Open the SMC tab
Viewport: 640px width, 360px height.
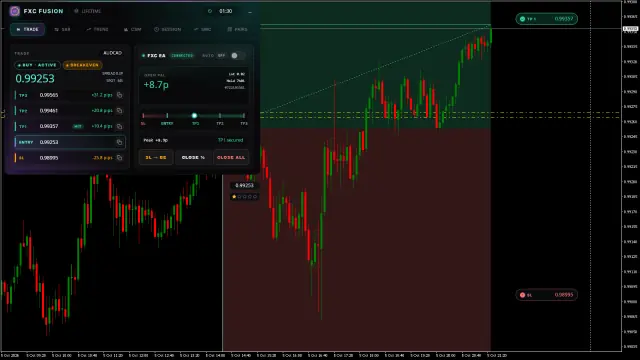click(x=202, y=29)
